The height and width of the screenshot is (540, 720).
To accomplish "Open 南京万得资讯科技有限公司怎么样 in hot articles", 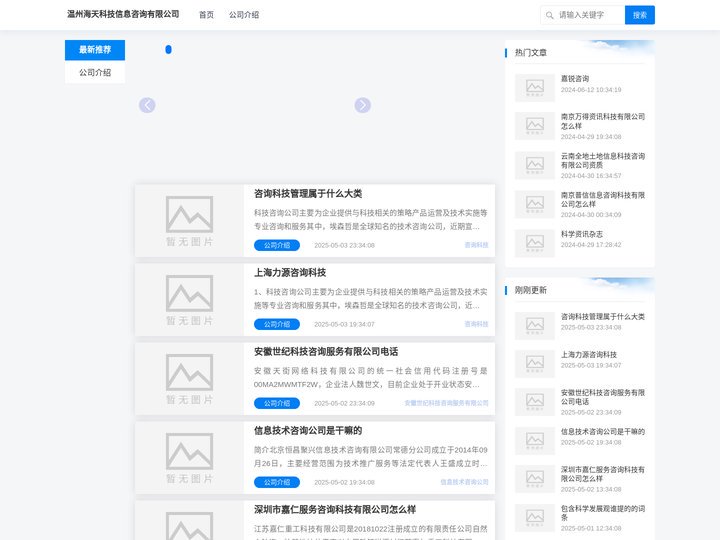I will (x=602, y=121).
